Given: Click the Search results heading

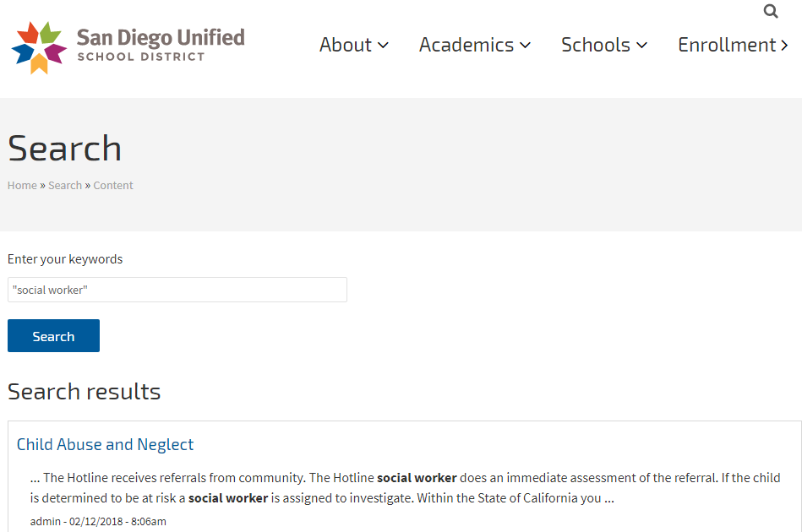Looking at the screenshot, I should coord(85,392).
